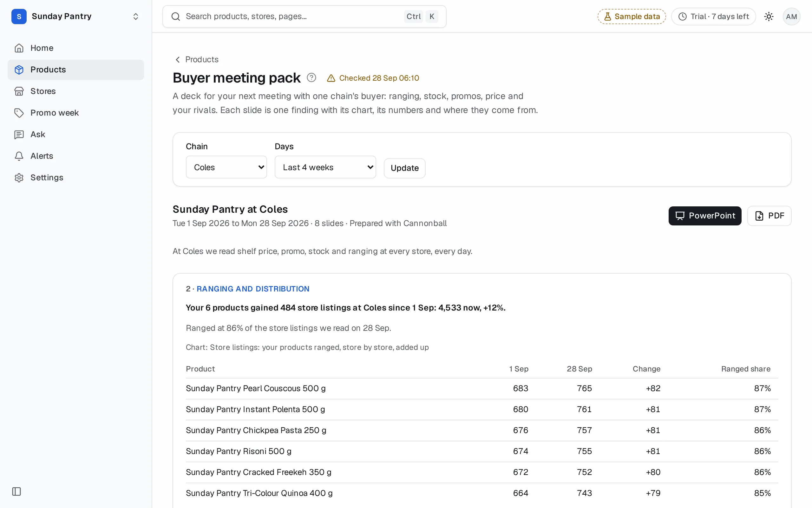This screenshot has width=812, height=508.
Task: Open the Sunday Pantry workspace switcher
Action: click(76, 17)
